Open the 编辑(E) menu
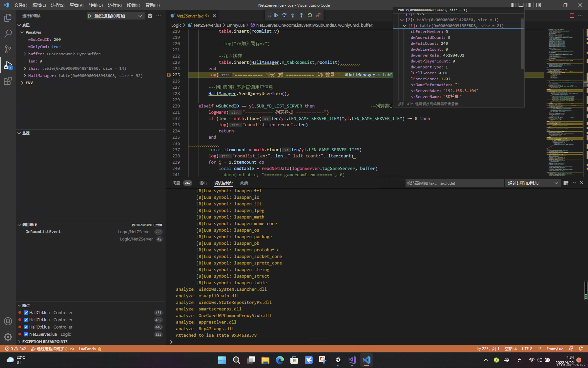The width and height of the screenshot is (588, 368). pyautogui.click(x=39, y=5)
